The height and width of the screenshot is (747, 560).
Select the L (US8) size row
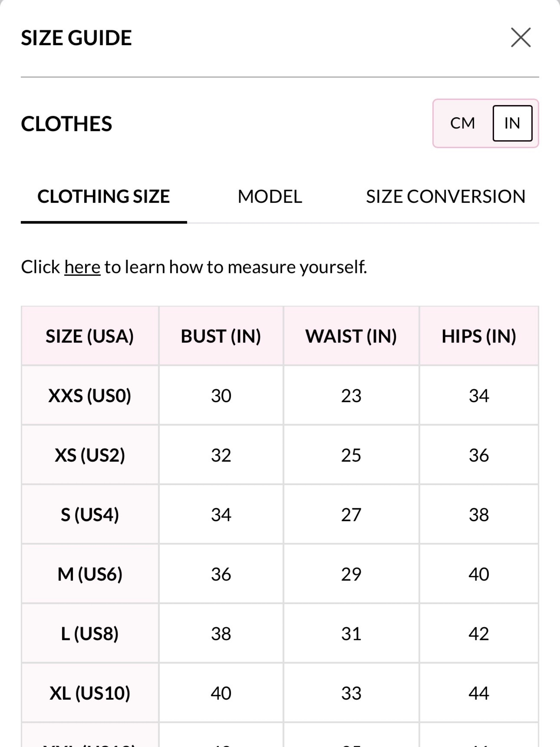pos(280,633)
